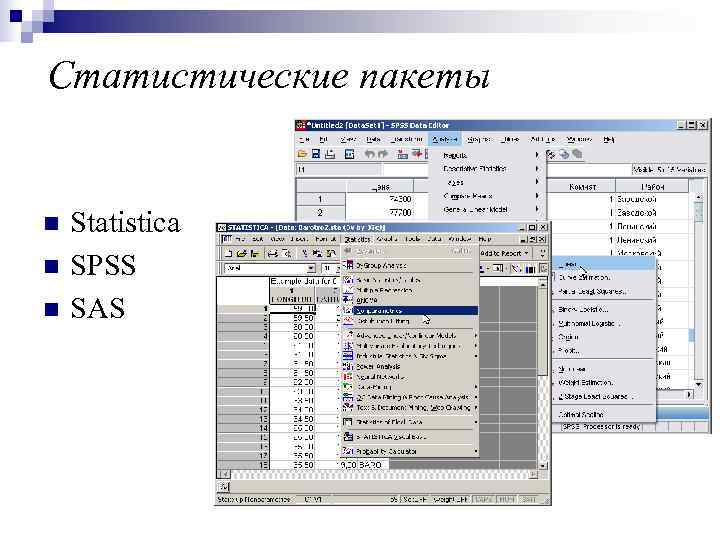Select the highlighted Nonparametrics menu entry

410,311
